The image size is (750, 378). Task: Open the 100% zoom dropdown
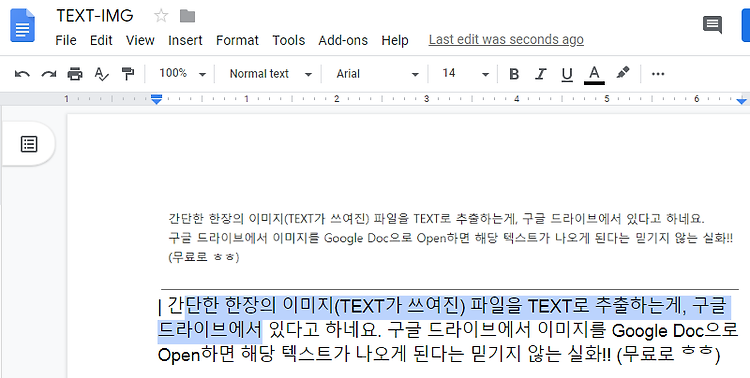pos(182,74)
